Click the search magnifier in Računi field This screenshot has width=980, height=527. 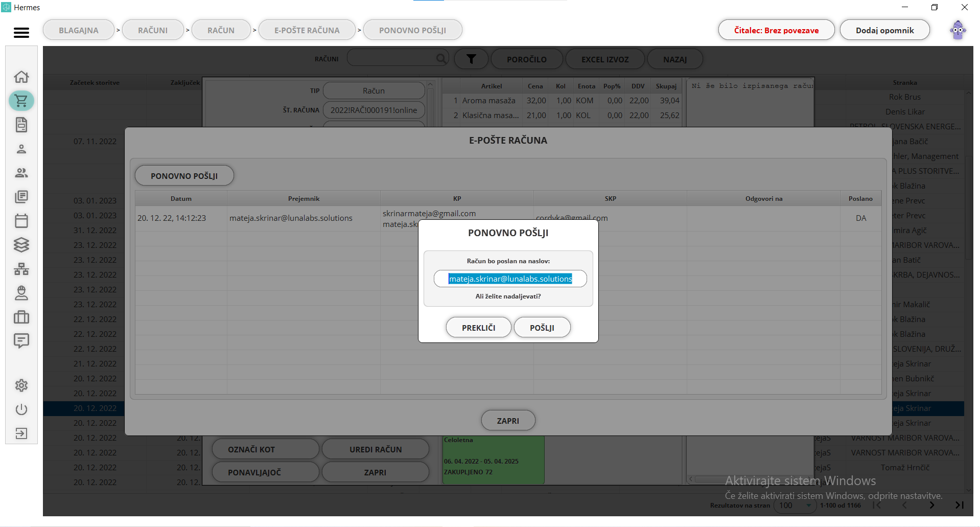coord(441,59)
